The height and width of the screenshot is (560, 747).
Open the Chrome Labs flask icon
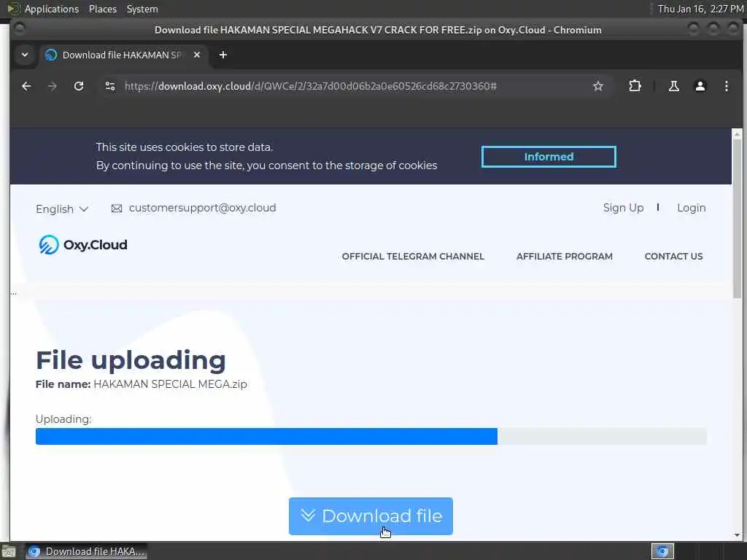(x=673, y=86)
